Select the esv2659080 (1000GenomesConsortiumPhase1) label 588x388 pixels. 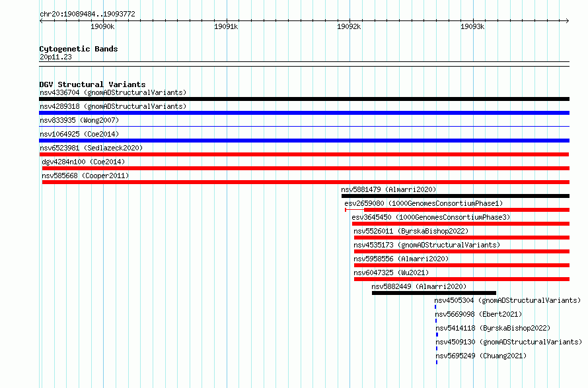[423, 203]
